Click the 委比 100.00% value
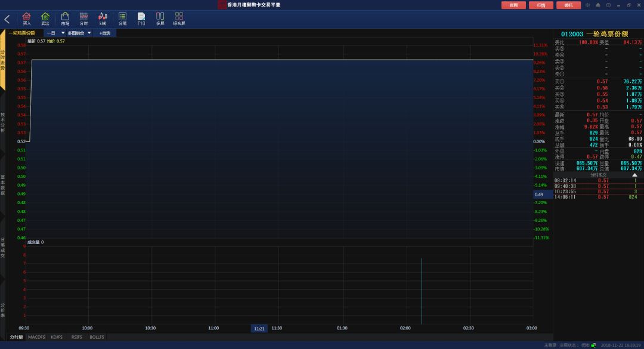 click(588, 42)
